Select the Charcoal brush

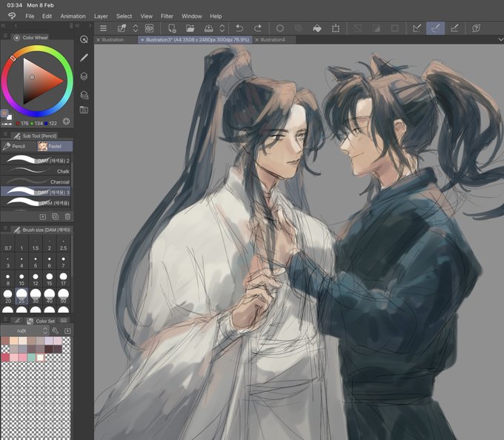tap(36, 181)
